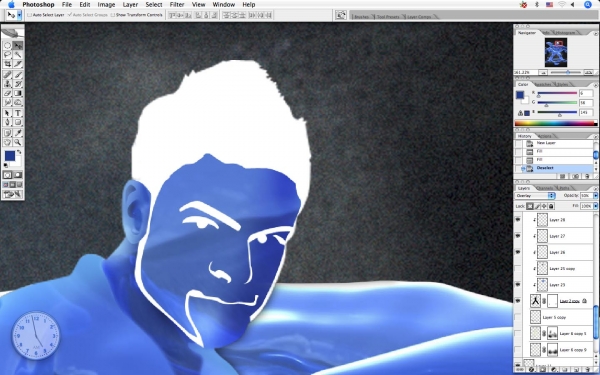Click the foreground color swatch in toolbox
The height and width of the screenshot is (375, 600).
pyautogui.click(x=10, y=156)
